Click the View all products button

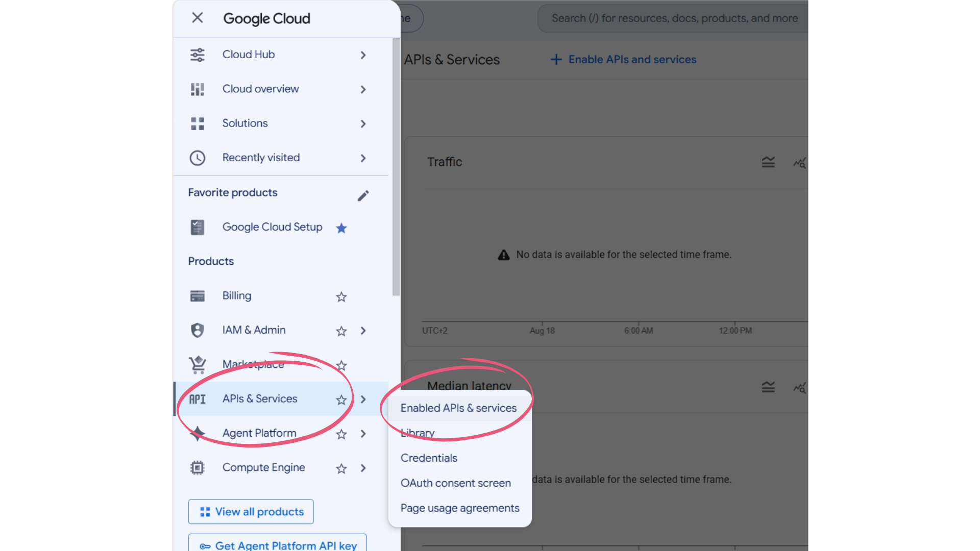click(x=251, y=512)
